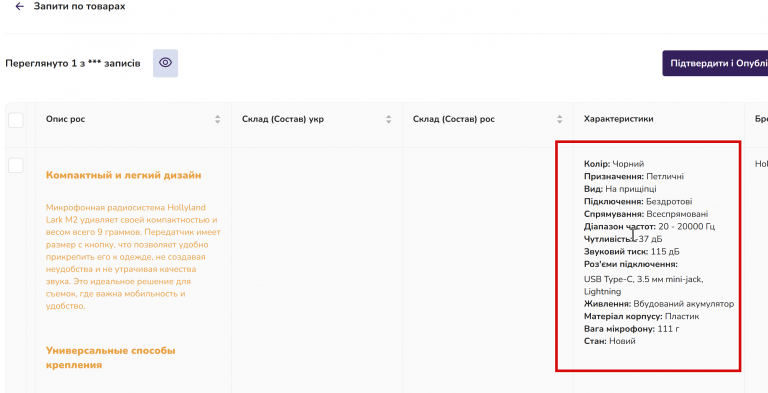The height and width of the screenshot is (393, 768).
Task: Click the Характеристики column header
Action: 618,119
